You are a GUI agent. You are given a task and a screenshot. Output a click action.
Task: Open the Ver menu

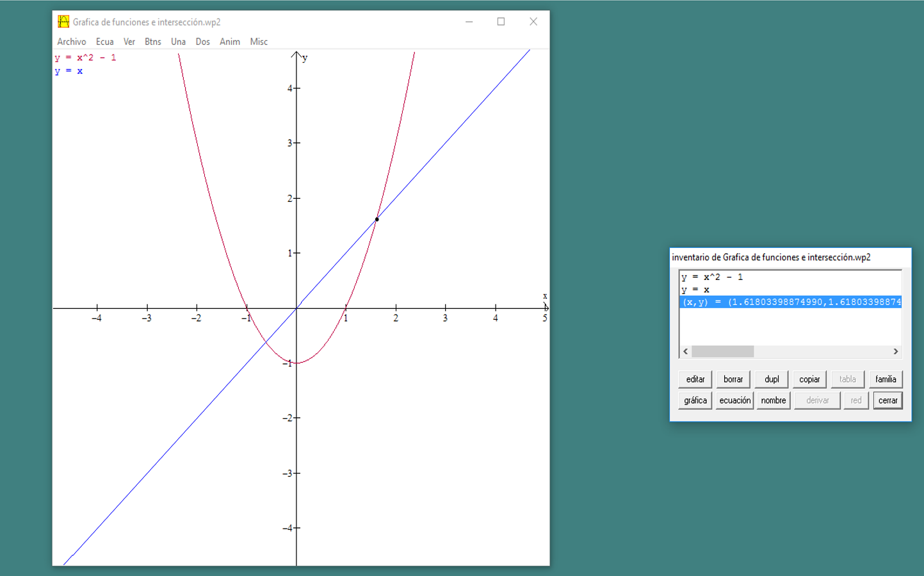(129, 41)
